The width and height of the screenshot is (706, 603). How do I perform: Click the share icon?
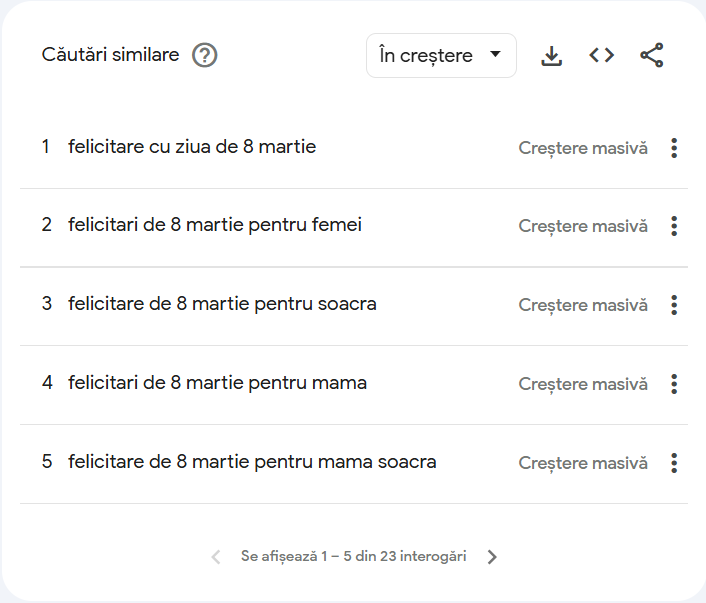[652, 55]
